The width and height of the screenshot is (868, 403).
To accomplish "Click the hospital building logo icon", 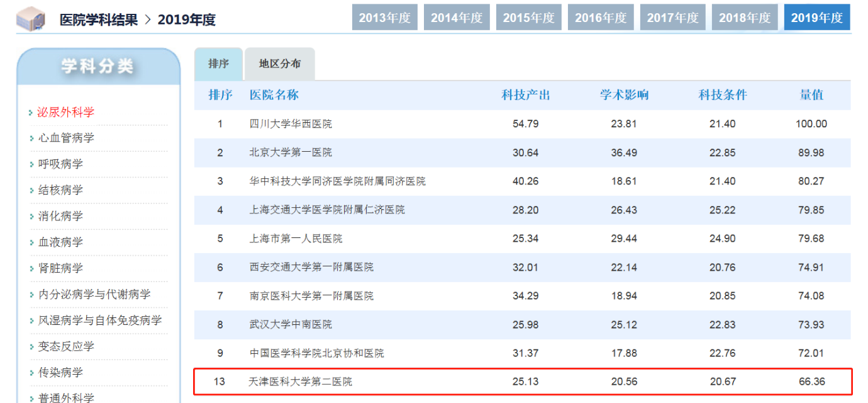I will pyautogui.click(x=30, y=19).
